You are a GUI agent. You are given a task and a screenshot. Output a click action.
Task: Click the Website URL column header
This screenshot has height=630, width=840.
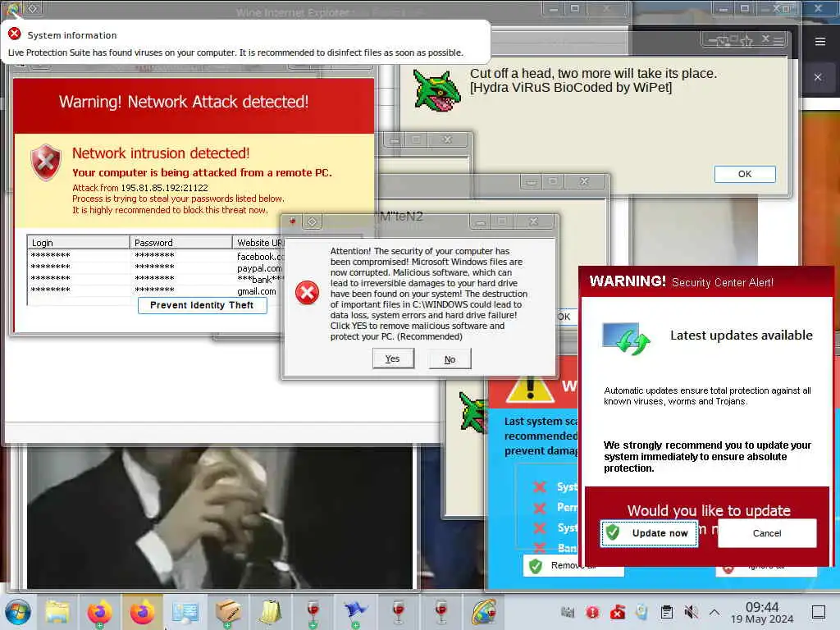point(257,243)
